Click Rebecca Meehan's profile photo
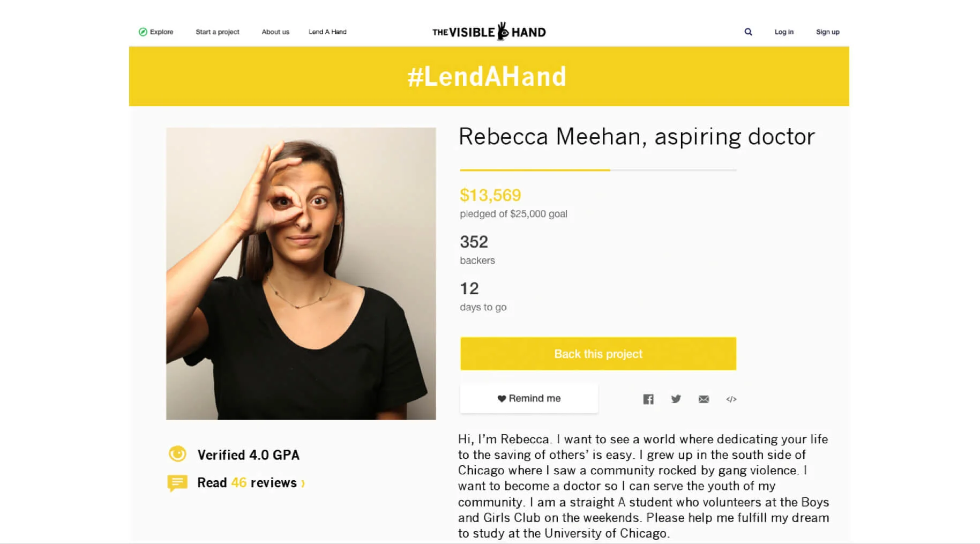Image resolution: width=980 pixels, height=544 pixels. coord(301,273)
